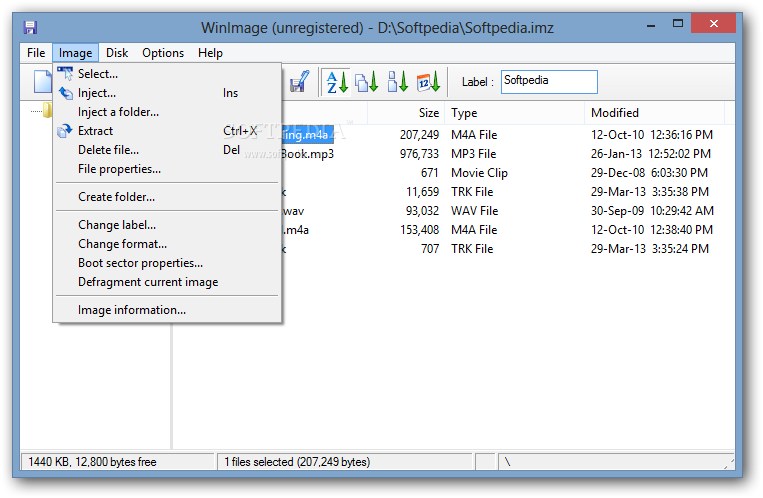Click the Select menu item icon
The image size is (763, 498).
tap(65, 74)
